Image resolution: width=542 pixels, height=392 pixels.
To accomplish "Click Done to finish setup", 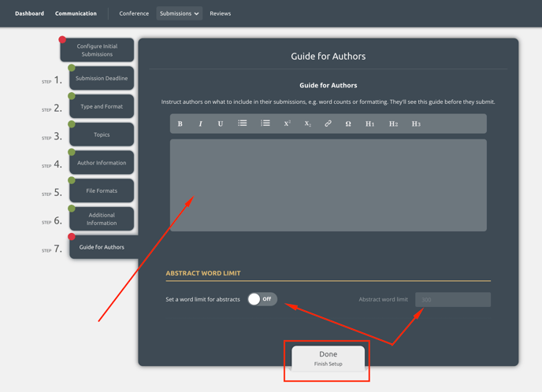I will (328, 358).
